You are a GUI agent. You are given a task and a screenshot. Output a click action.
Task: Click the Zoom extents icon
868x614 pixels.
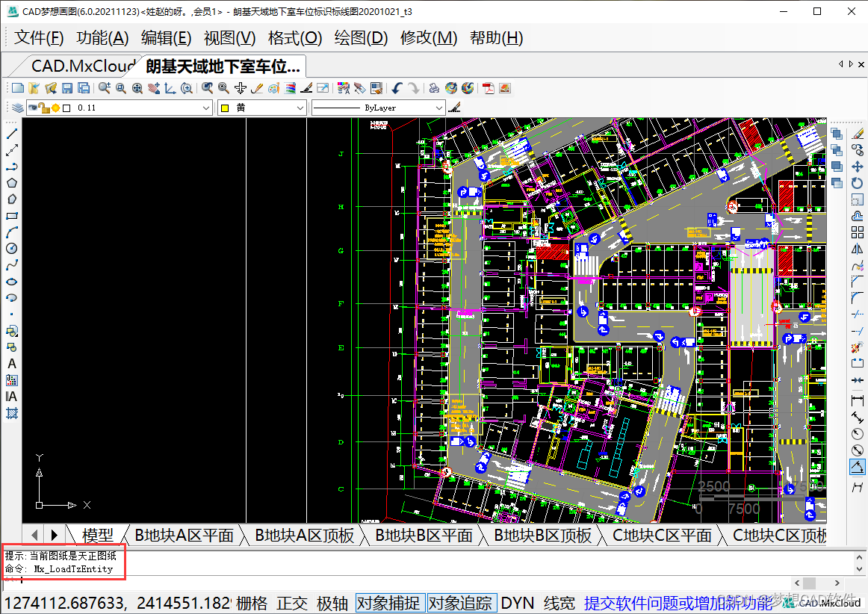137,88
